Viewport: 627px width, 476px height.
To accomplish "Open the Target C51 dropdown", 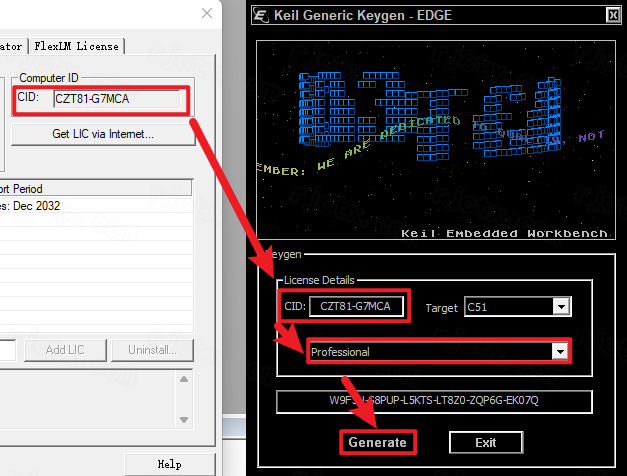I will 561,307.
